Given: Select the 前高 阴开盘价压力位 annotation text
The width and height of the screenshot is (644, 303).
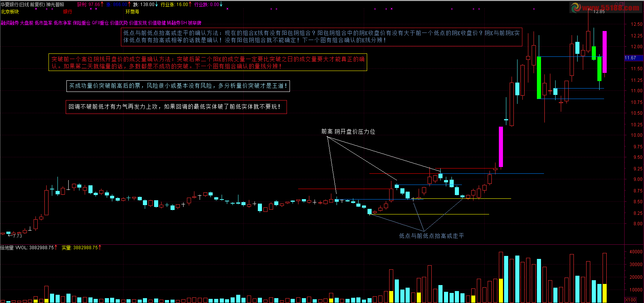Looking at the screenshot, I should coord(348,132).
